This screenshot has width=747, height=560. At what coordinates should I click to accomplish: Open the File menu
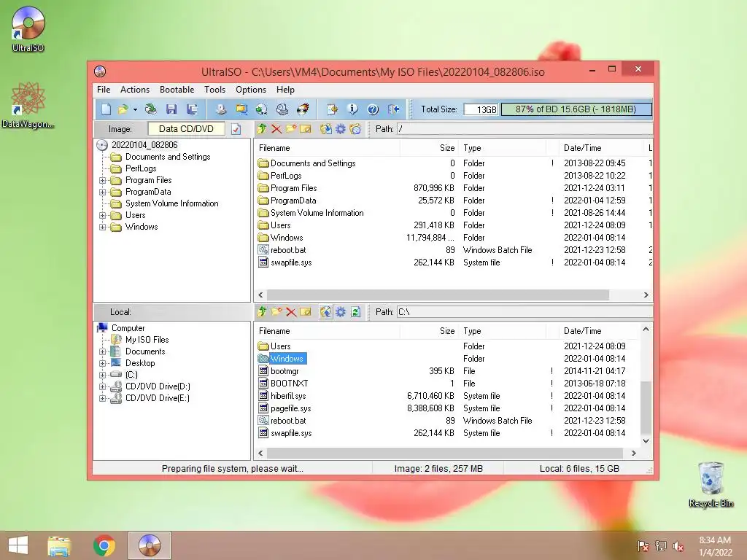pyautogui.click(x=104, y=90)
